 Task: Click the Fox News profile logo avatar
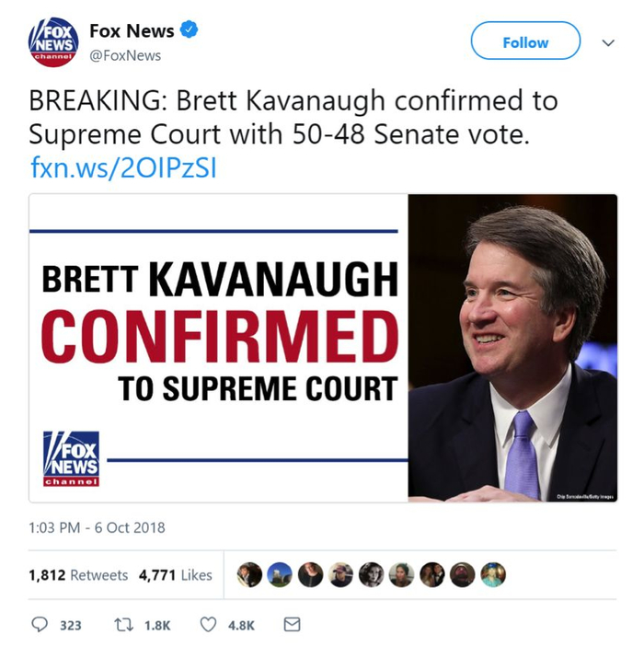(x=52, y=42)
